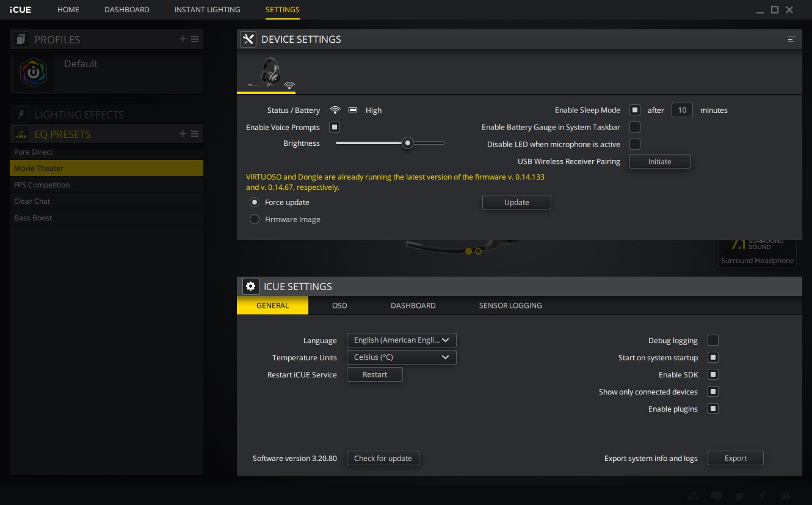812x505 pixels.
Task: Click Check for update button
Action: pos(383,458)
